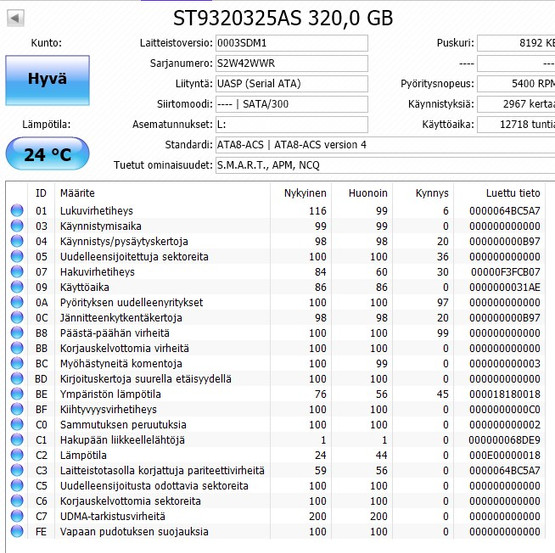
Task: Click the Puskuri value 8192 KB
Action: pyautogui.click(x=516, y=43)
